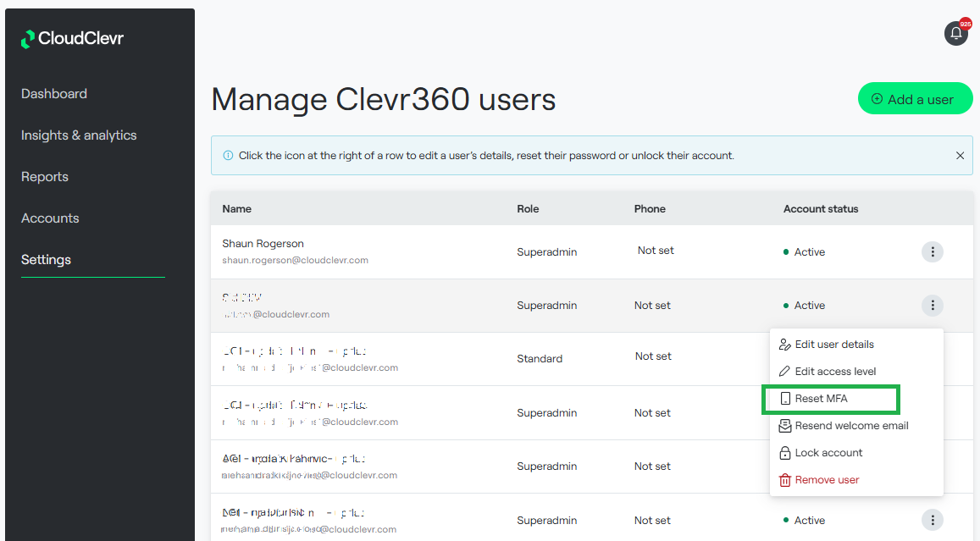Screen dimensions: 980x541
Task: Navigate to Reports
Action: pos(45,177)
